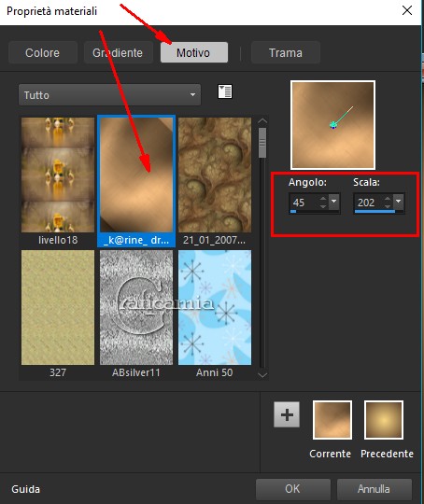424x504 pixels.
Task: Select the 21_01_2007 pattern thumbnail
Action: pyautogui.click(x=215, y=175)
